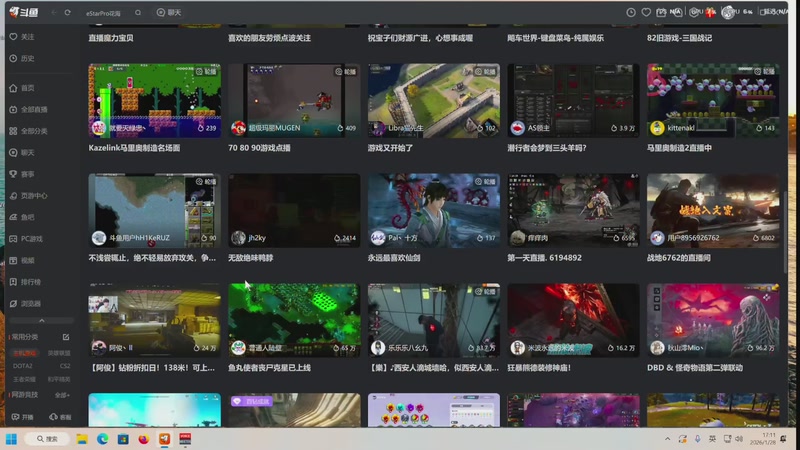Select the 王者荣耀 category tag
This screenshot has width=800, height=450.
coord(24,379)
